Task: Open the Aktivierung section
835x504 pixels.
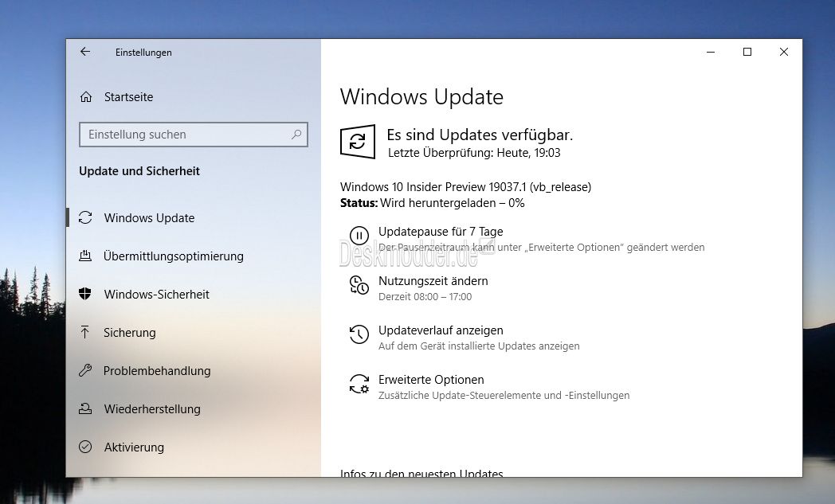Action: point(134,447)
